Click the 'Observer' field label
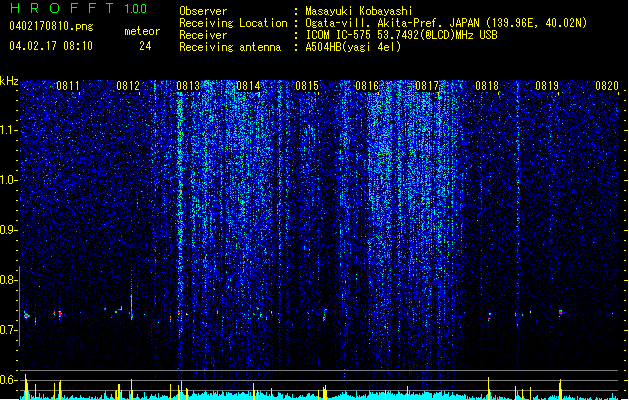 coord(203,11)
